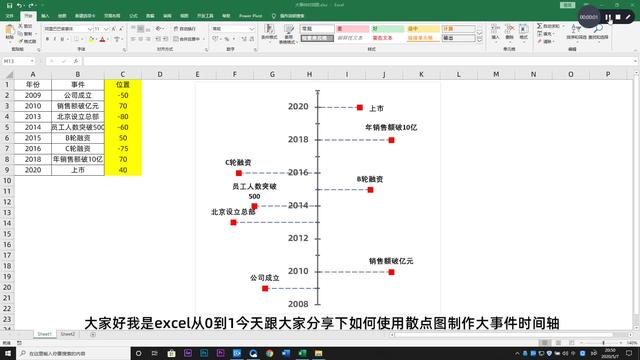Click the Windows Start button
The width and height of the screenshot is (640, 360).
(7, 353)
